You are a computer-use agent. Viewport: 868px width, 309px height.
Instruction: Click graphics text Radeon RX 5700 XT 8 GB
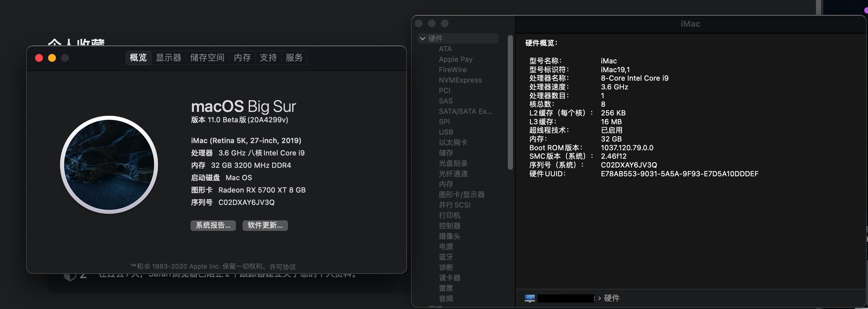click(262, 190)
